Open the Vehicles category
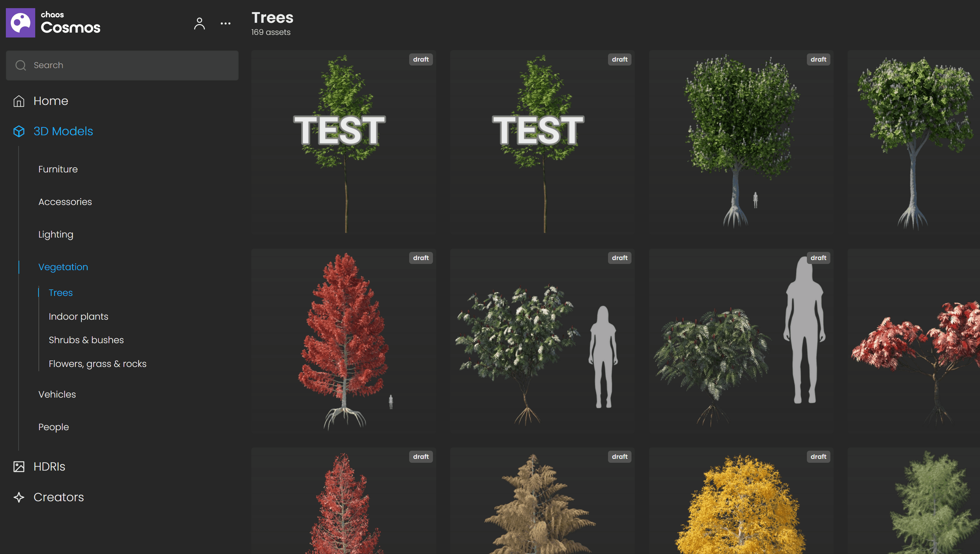Viewport: 980px width, 554px height. click(x=57, y=394)
